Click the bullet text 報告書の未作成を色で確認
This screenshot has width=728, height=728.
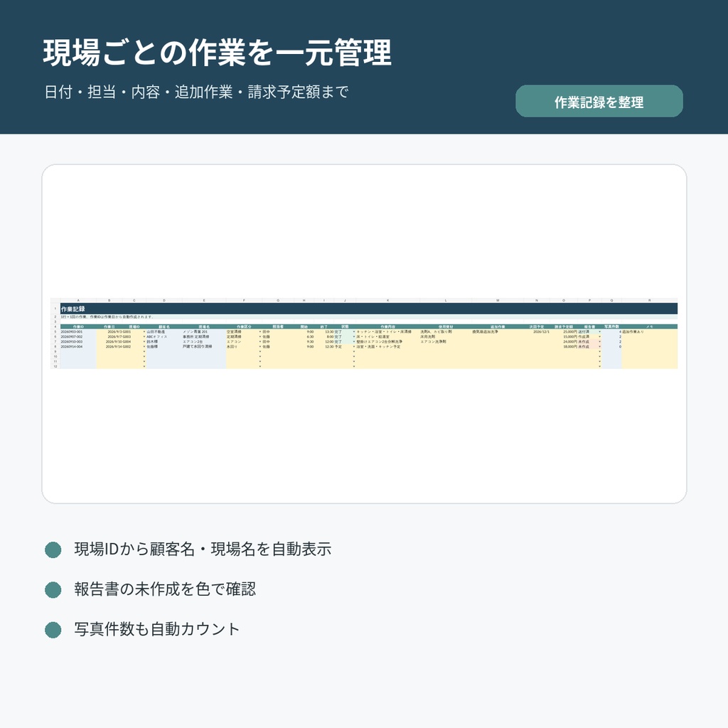coord(165,589)
